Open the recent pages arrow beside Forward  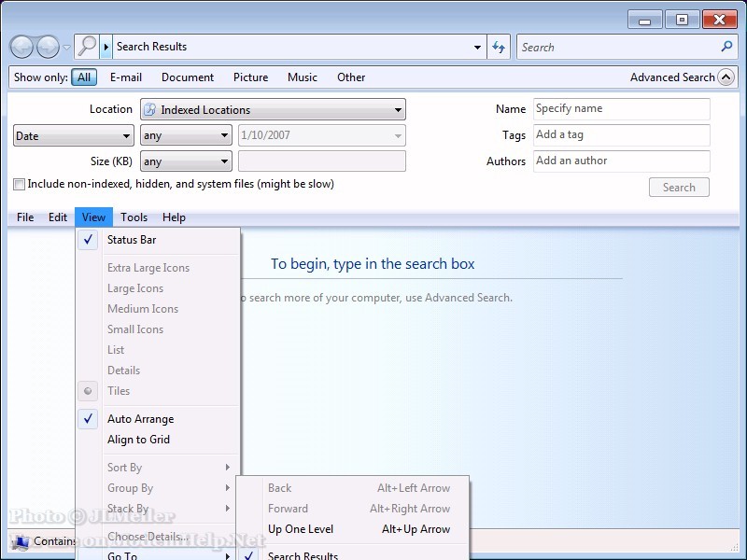pos(66,48)
